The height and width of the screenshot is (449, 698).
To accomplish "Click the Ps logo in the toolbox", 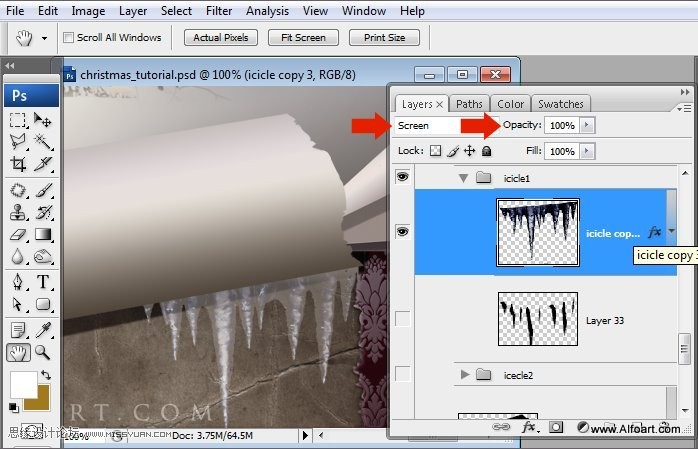I will tap(31, 96).
